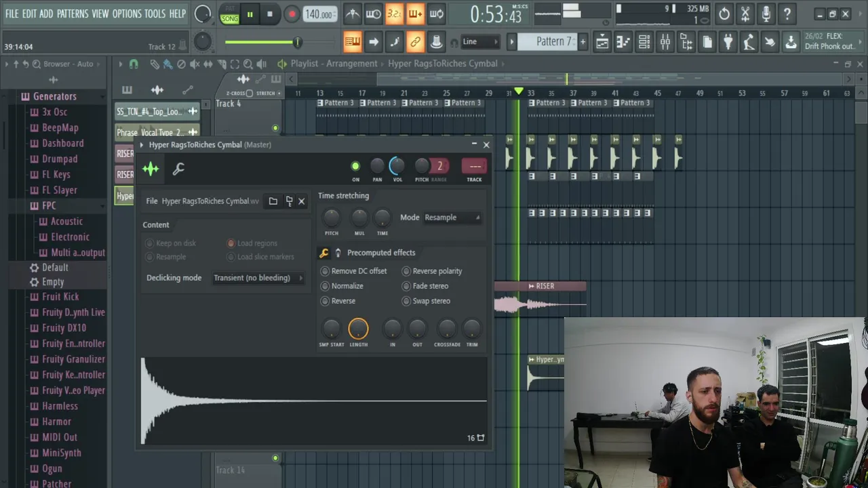The width and height of the screenshot is (868, 488).
Task: Open the PATTERNS menu
Action: (73, 14)
